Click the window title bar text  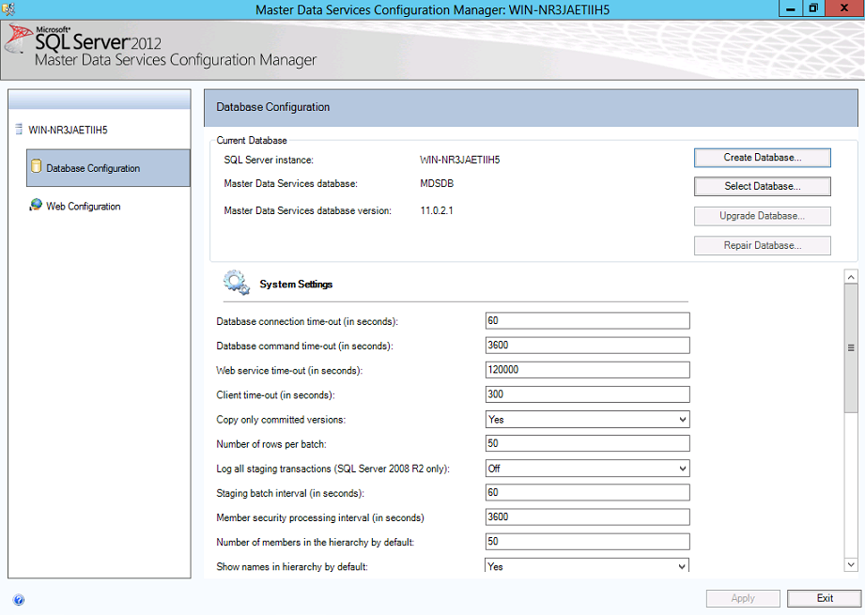(432, 9)
